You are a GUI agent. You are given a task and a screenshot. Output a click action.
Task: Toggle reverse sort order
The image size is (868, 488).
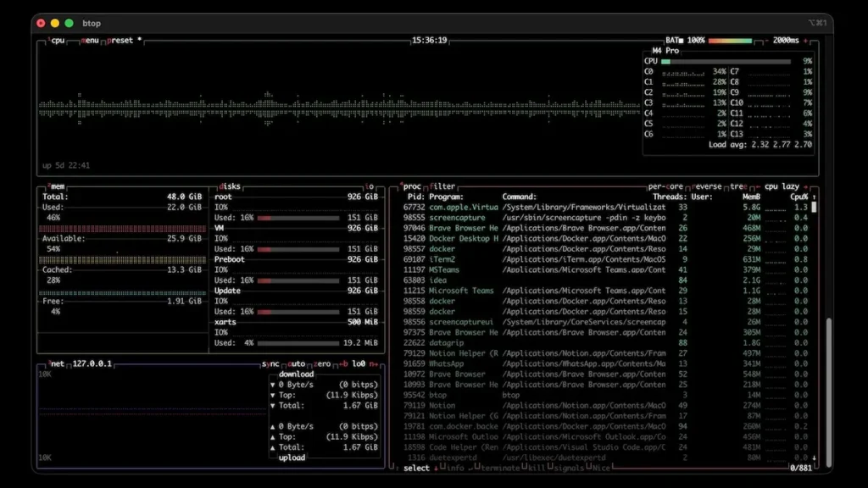click(709, 186)
